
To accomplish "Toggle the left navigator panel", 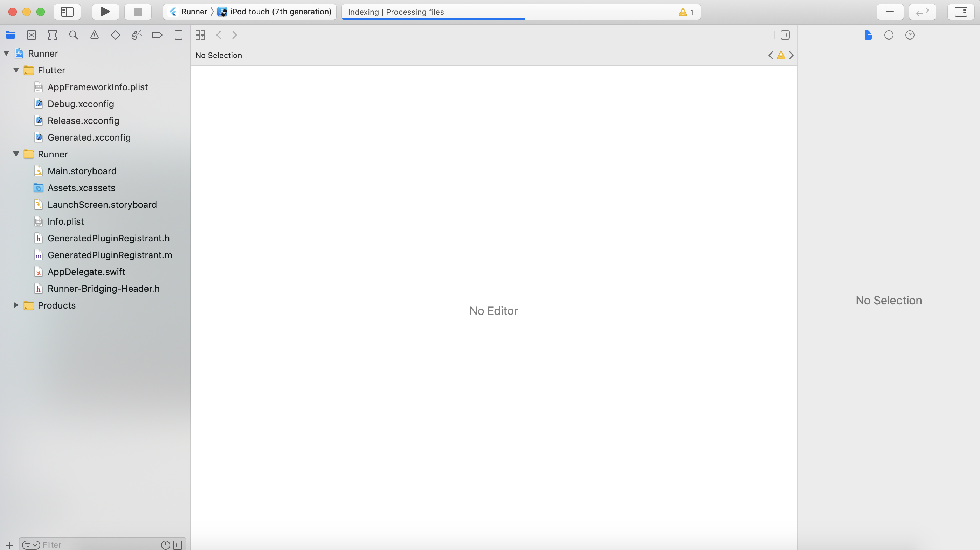I will coord(67,12).
